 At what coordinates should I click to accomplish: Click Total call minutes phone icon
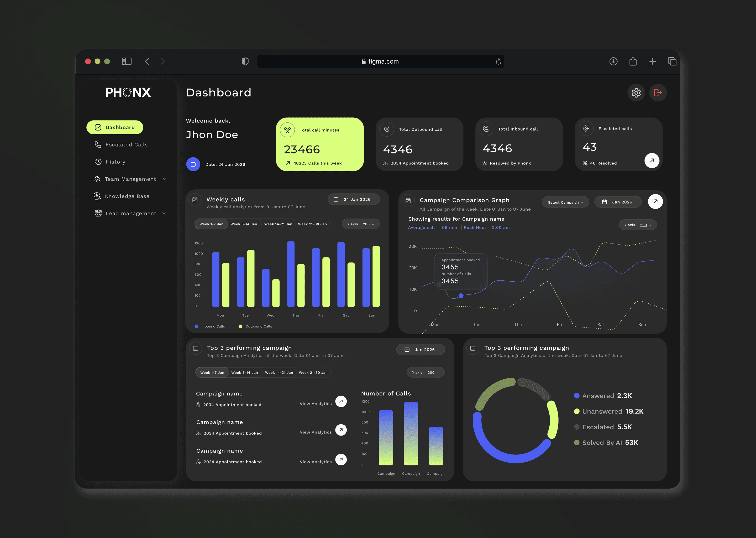287,130
